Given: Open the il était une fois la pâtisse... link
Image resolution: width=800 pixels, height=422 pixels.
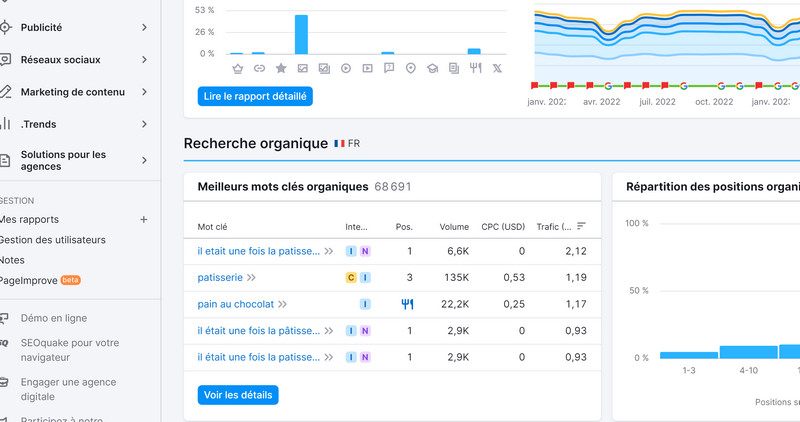Looking at the screenshot, I should (259, 331).
